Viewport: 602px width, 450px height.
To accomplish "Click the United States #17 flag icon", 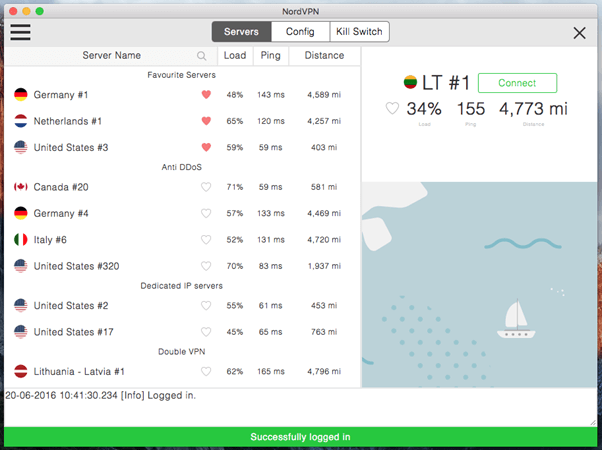I will point(21,332).
